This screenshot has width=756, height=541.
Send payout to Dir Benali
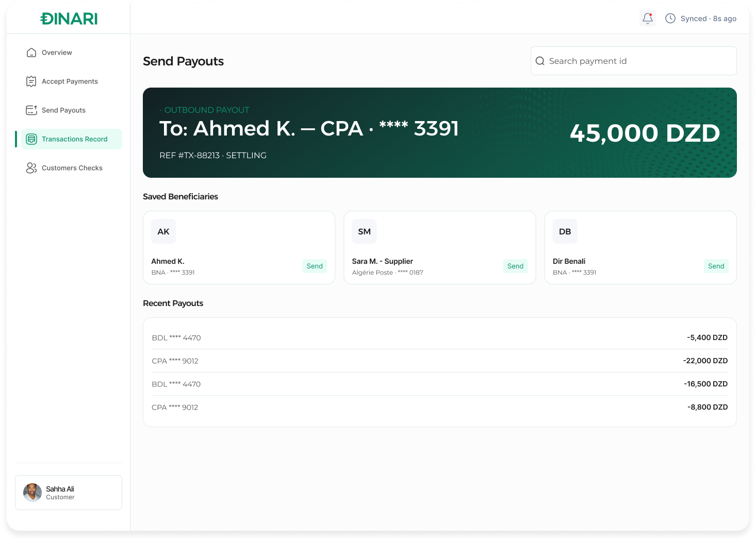(716, 266)
